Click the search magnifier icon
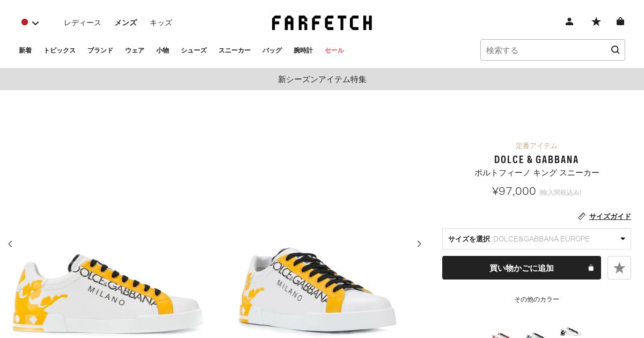Viewport: 644px width, 338px height. point(615,50)
